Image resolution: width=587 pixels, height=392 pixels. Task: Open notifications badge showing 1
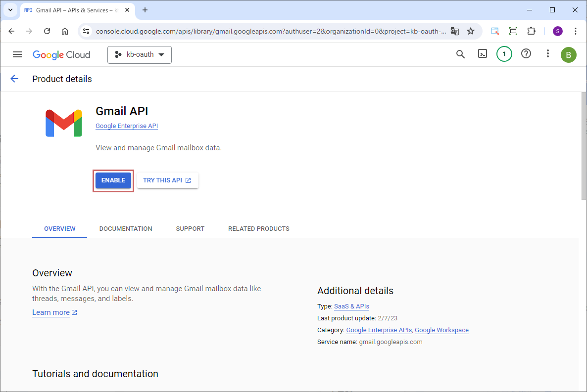click(504, 54)
